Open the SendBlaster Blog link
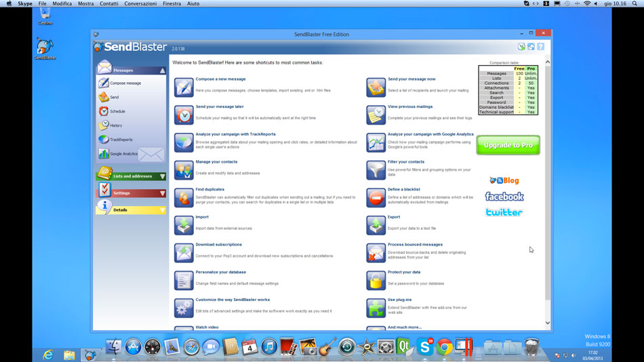 pos(504,180)
